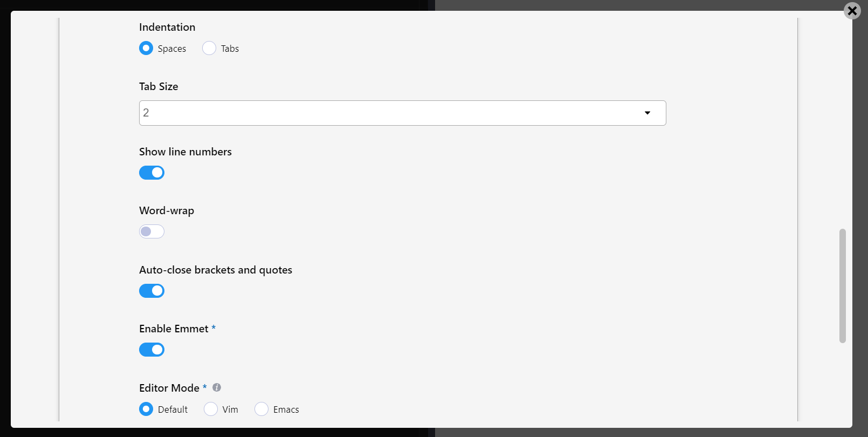
Task: Click the Tab Size dropdown caret arrow
Action: (x=647, y=113)
